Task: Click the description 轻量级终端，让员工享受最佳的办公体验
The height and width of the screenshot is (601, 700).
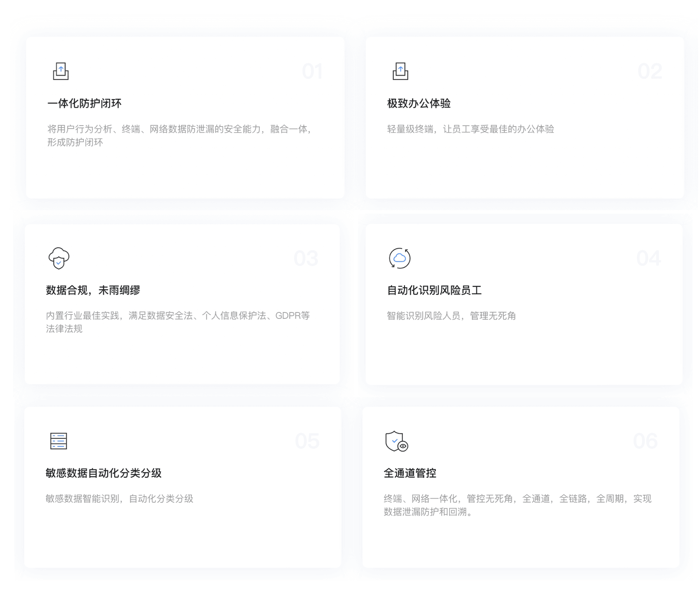Action: coord(470,129)
